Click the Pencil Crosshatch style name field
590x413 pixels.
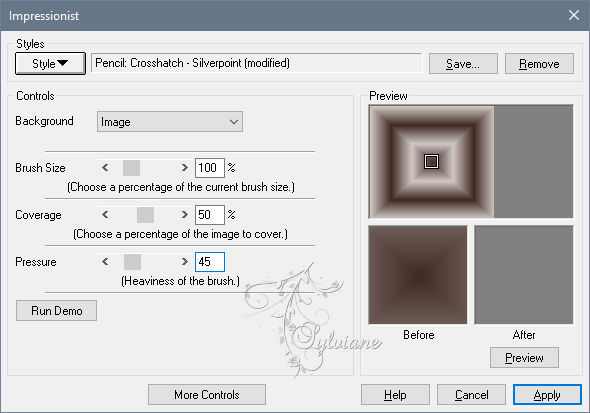256,63
